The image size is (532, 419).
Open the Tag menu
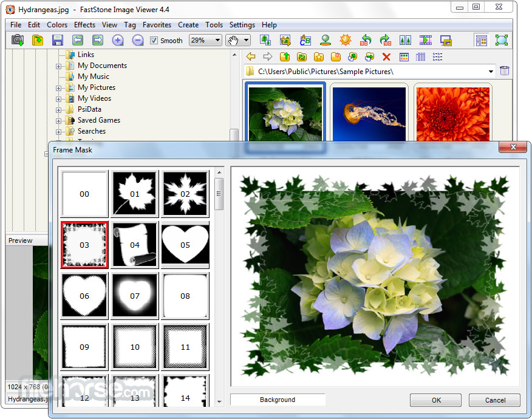coord(129,25)
